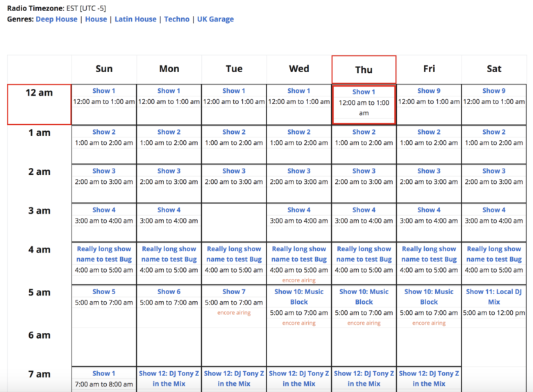
Task: Open Show 7 on Tuesday at 5 am
Action: tap(234, 291)
